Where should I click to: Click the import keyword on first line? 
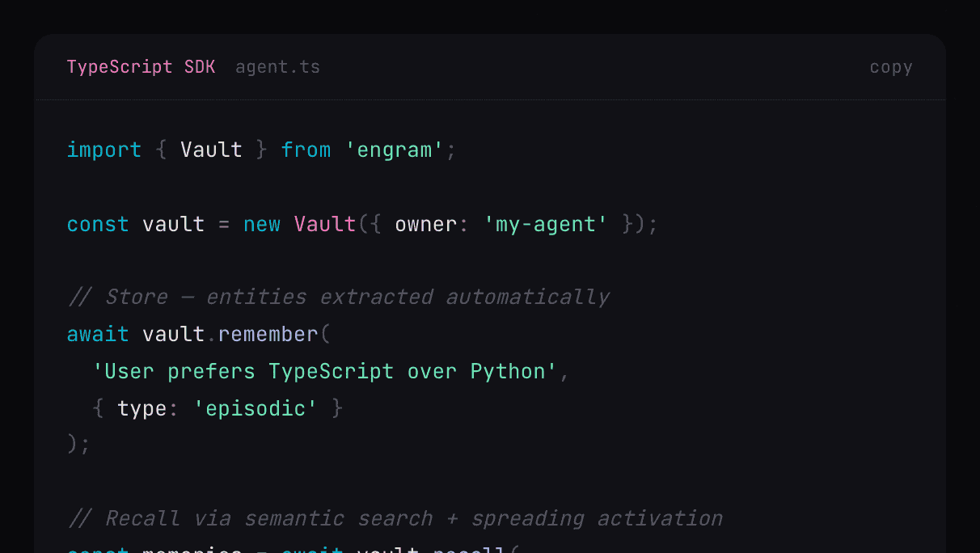point(103,150)
